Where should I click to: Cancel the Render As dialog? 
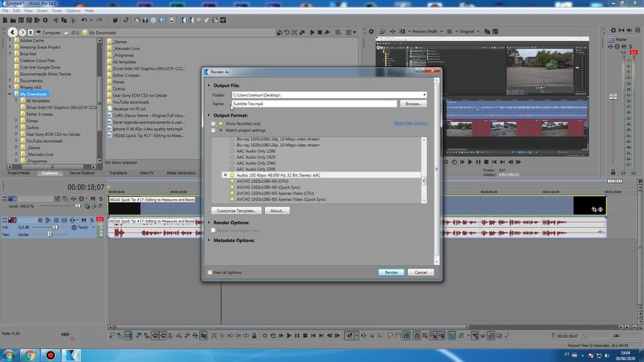(x=421, y=272)
